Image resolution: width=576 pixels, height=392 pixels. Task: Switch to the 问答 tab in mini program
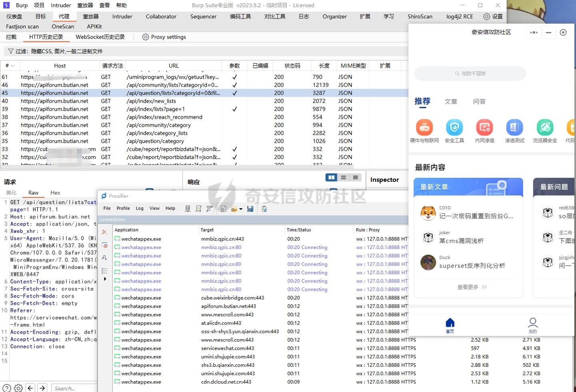point(479,101)
